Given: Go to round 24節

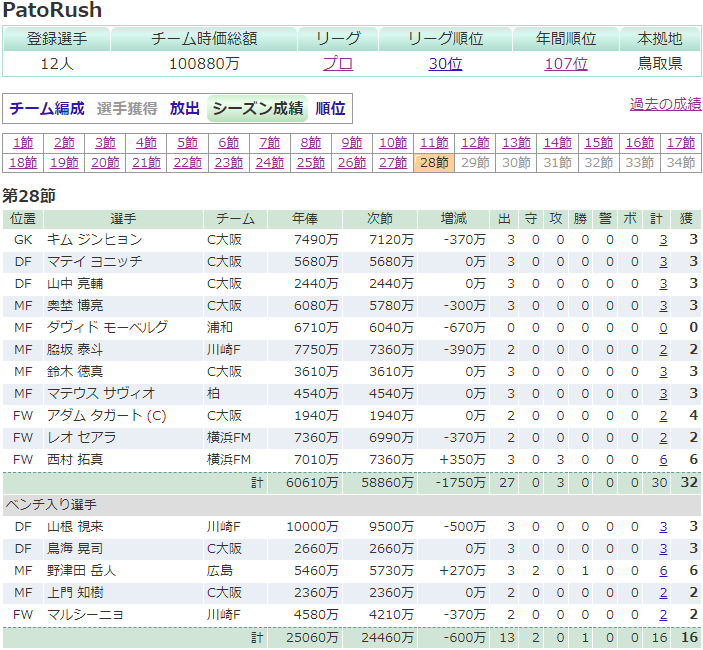Looking at the screenshot, I should [x=269, y=163].
